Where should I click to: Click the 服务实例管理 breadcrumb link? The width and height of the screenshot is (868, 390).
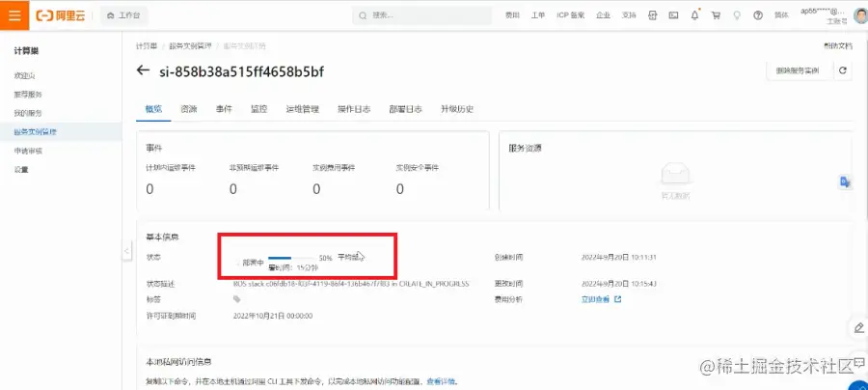point(190,46)
